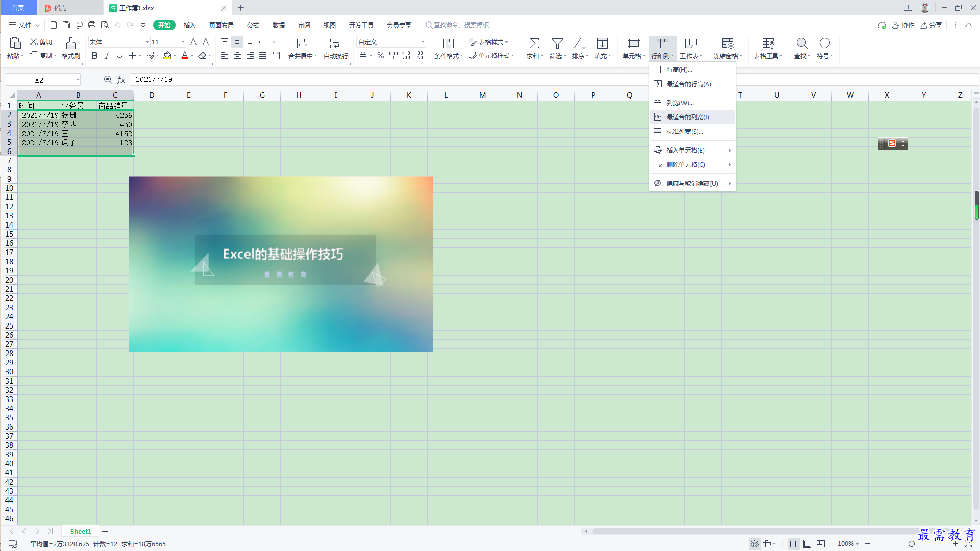This screenshot has height=551, width=980.
Task: Open the Conditional Formatting icon
Action: 448,43
